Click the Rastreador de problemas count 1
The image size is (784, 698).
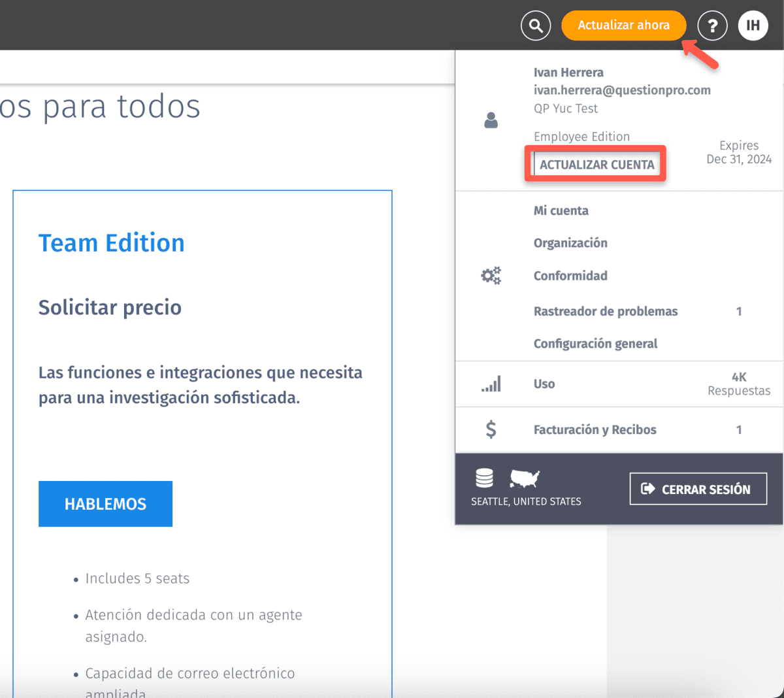pyautogui.click(x=739, y=311)
